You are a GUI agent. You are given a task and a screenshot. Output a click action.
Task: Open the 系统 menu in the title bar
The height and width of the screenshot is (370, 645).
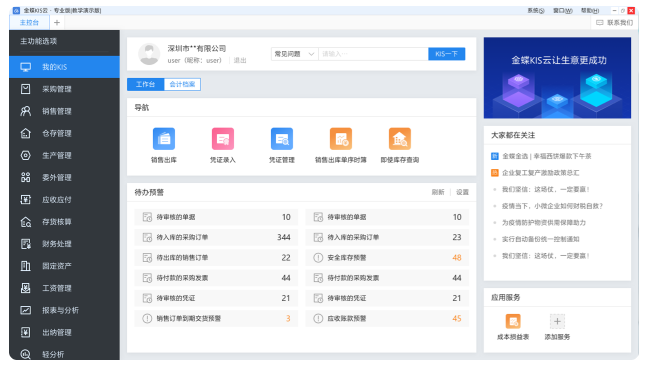(x=536, y=11)
